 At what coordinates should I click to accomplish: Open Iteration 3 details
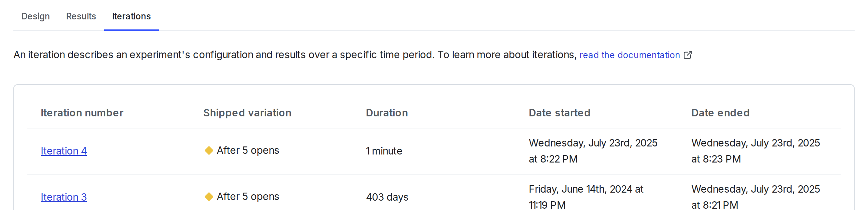64,197
